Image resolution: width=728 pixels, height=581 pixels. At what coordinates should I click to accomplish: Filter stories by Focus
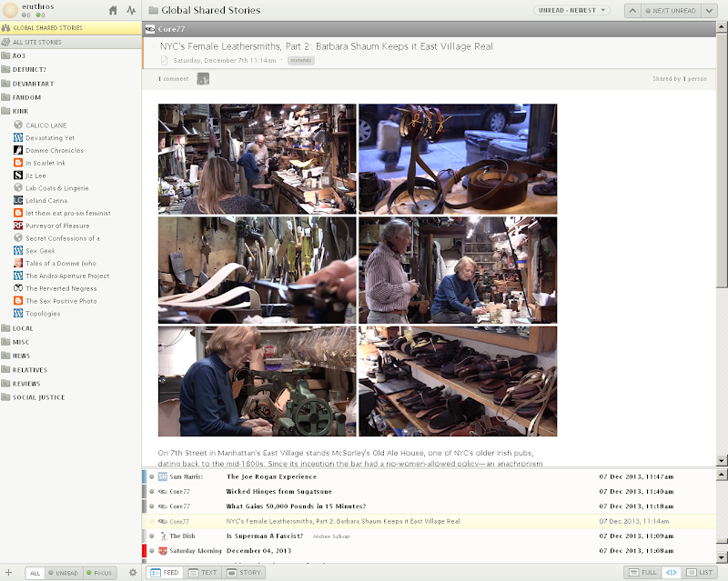point(98,573)
